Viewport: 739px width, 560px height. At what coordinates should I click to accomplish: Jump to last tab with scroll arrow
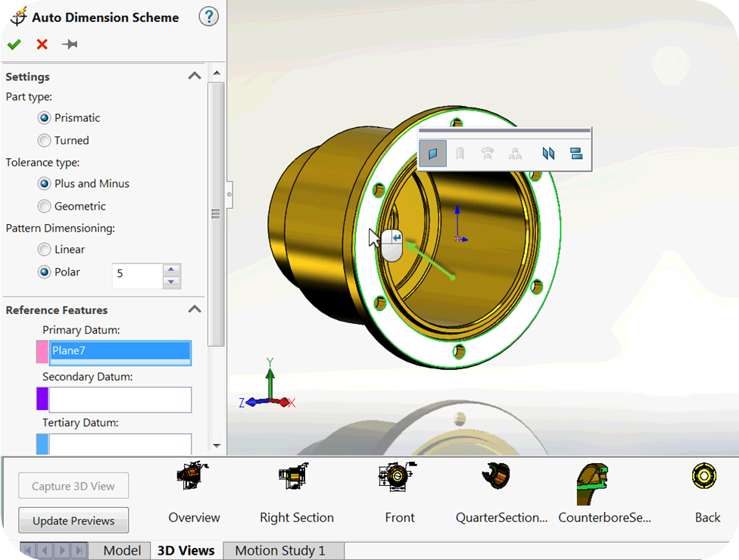coord(79,550)
